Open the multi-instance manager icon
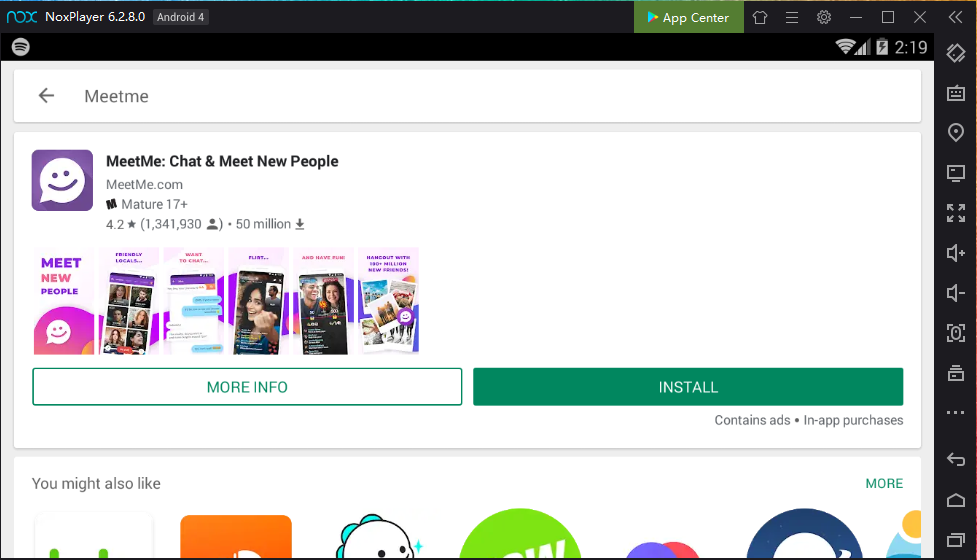The image size is (977, 560). [x=956, y=373]
